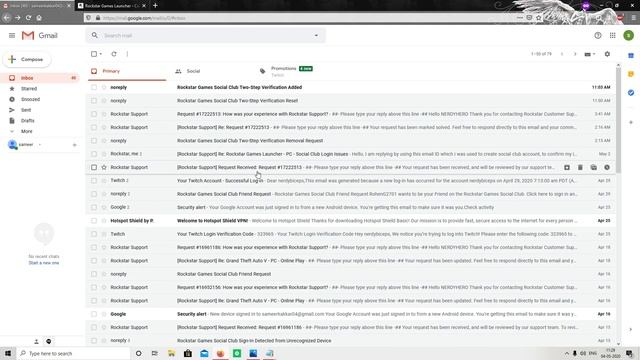This screenshot has width=640, height=360.
Task: Select checkbox for Two-Step Verification Removal Request
Action: click(x=94, y=140)
